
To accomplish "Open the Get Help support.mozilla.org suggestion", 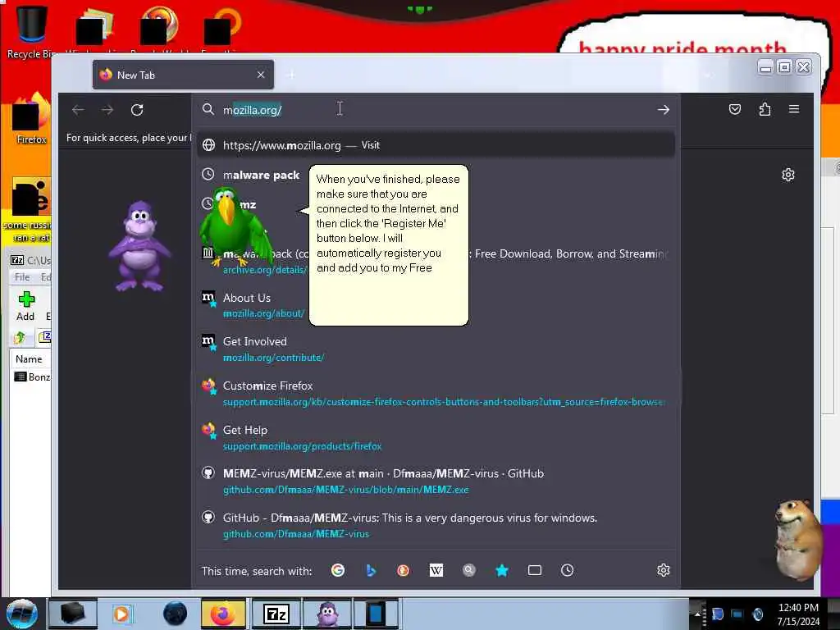I will (436, 438).
